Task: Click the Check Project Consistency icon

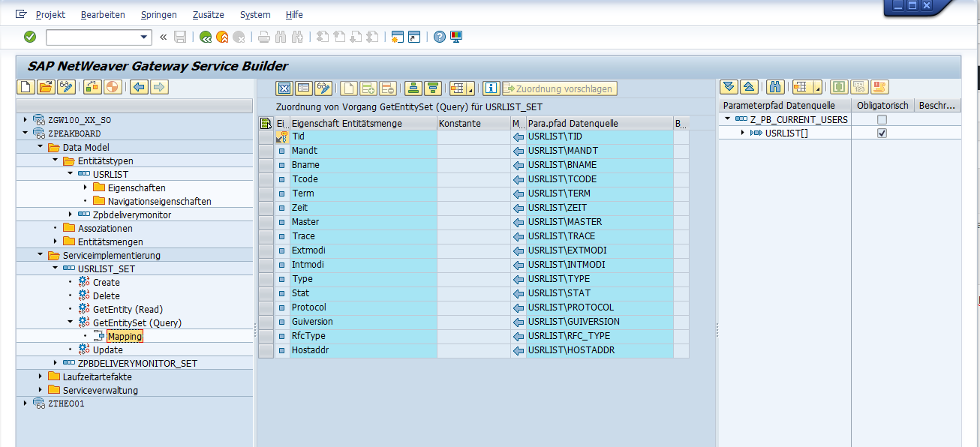Action: [x=92, y=88]
